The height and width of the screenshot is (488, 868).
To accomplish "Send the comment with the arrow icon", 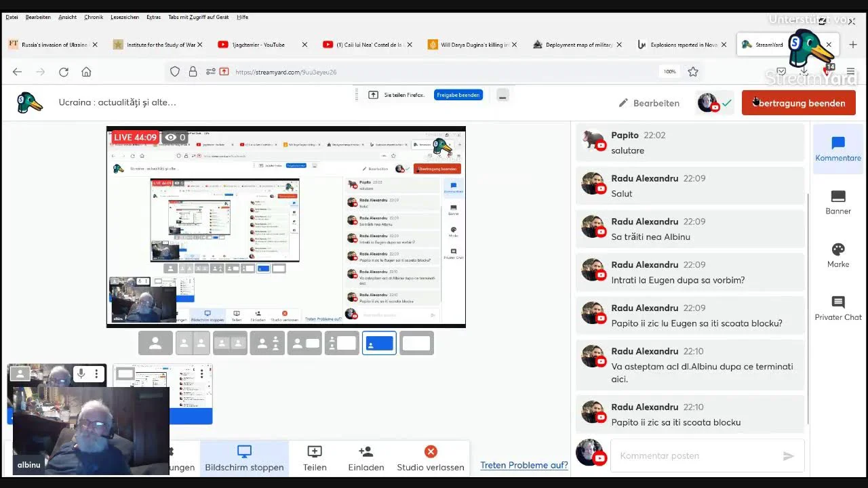I will (x=788, y=456).
